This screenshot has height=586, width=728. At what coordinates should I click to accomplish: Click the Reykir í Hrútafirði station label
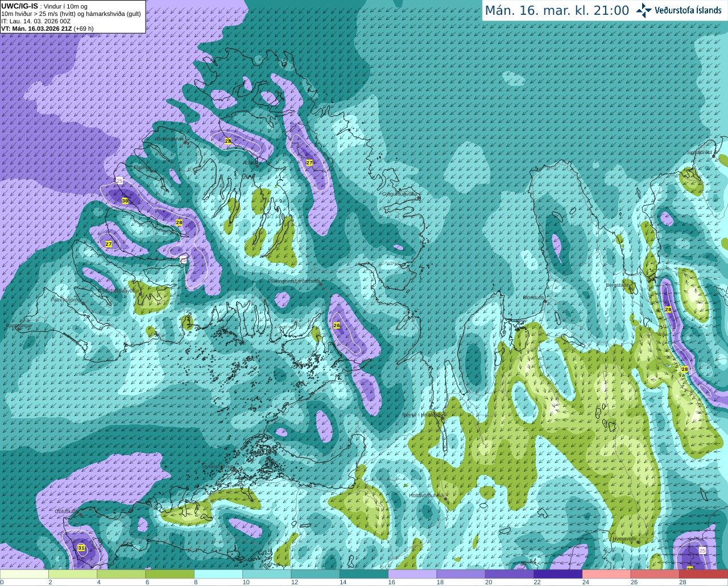tap(423, 415)
